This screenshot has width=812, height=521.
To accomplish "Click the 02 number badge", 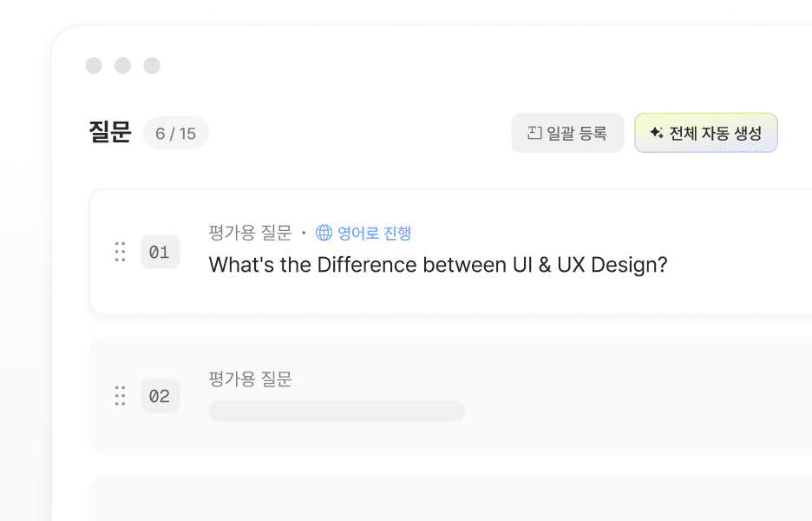I will click(x=160, y=396).
